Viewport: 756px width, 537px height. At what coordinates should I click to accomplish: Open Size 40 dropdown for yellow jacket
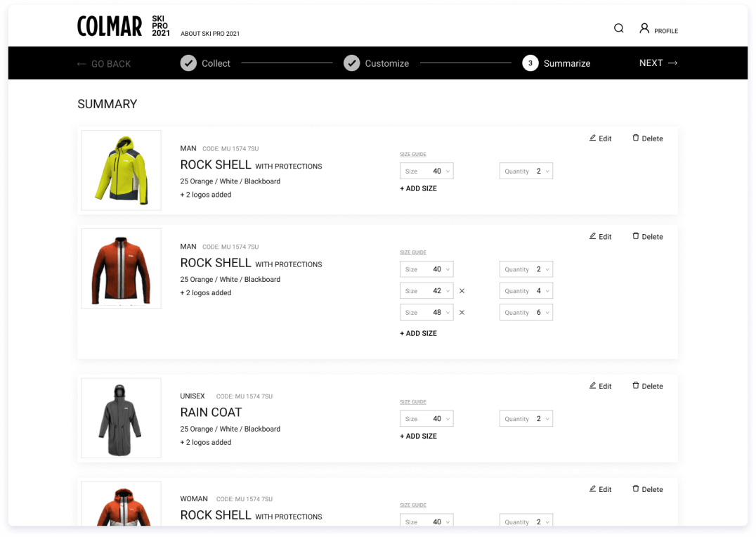[x=426, y=172]
